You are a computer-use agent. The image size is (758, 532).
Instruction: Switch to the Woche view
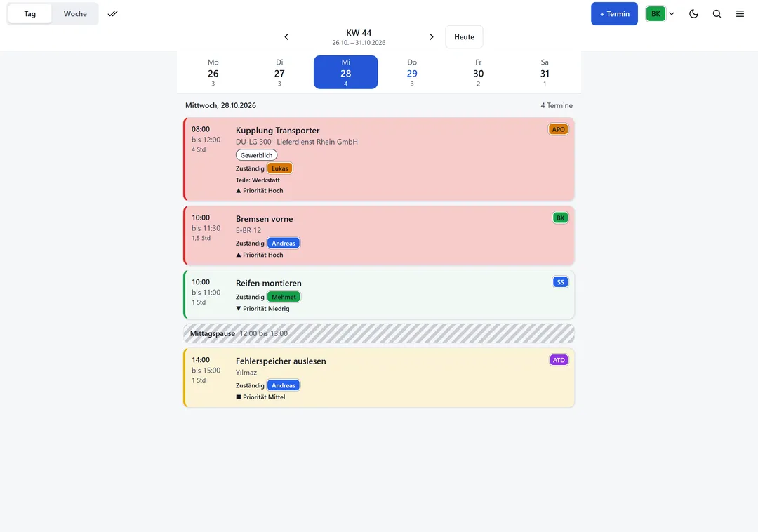pos(75,13)
